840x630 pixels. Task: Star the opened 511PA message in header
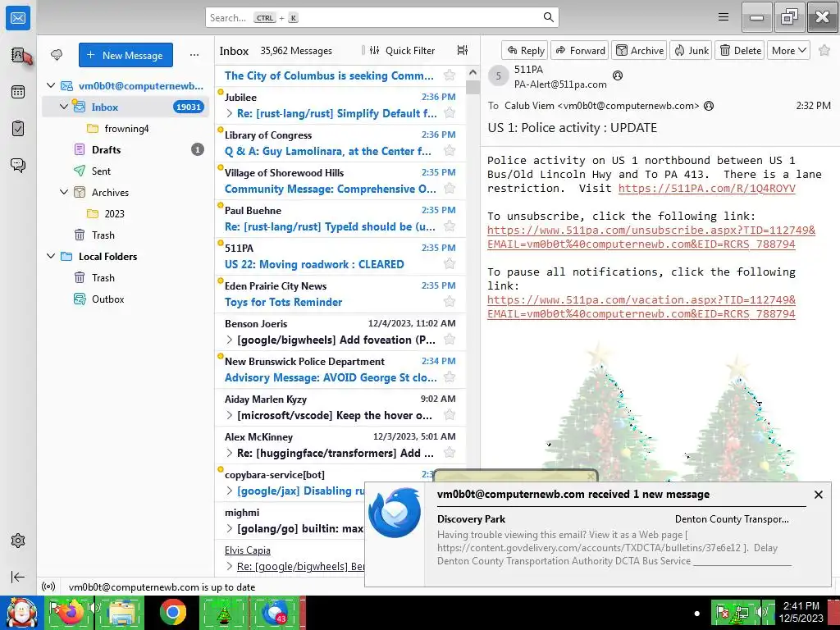coord(824,50)
